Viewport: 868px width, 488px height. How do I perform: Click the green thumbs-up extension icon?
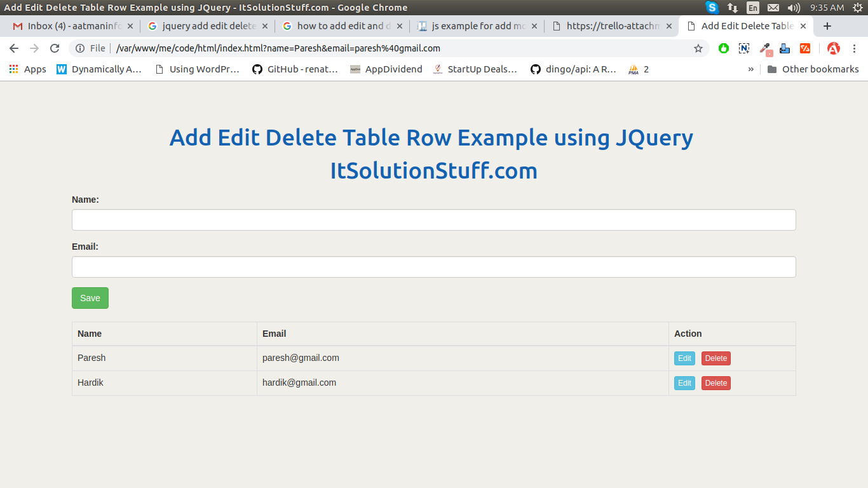[x=724, y=48]
